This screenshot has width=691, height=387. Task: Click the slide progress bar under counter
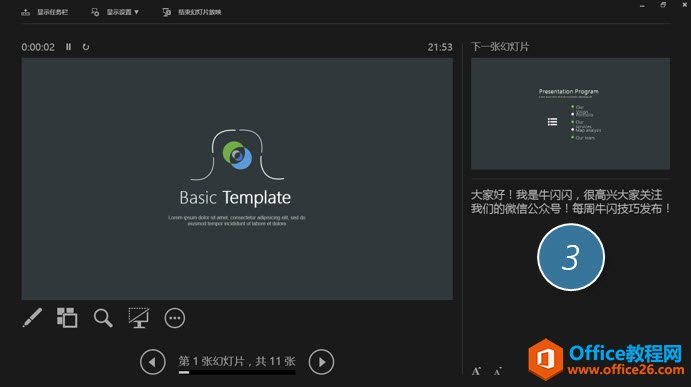tap(237, 372)
